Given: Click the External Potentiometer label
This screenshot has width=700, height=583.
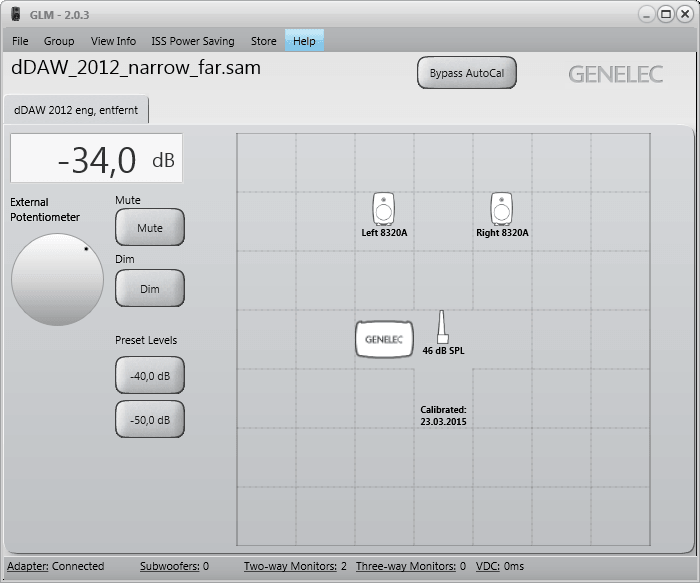Looking at the screenshot, I should coord(45,209).
